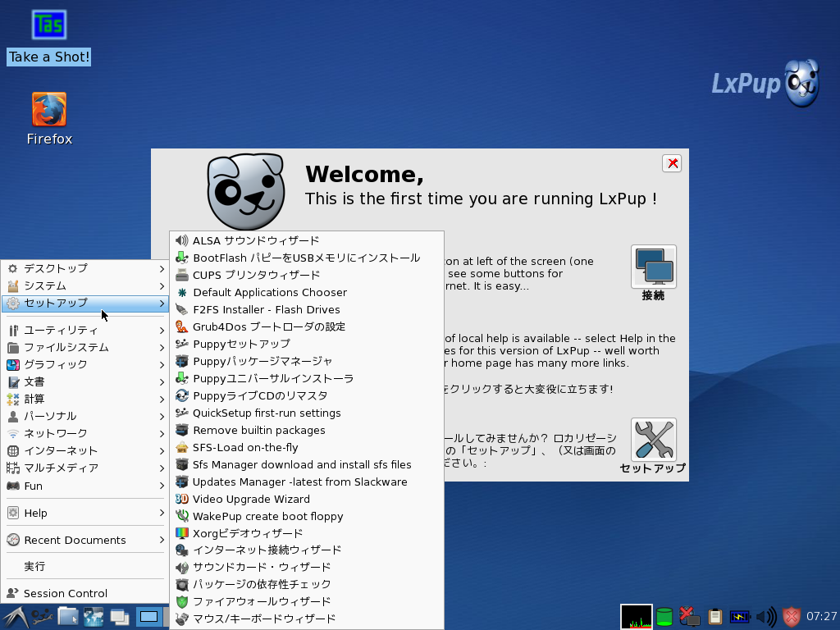Click the Puppy setup icon in taskbar
This screenshot has height=630, width=840.
click(x=43, y=617)
